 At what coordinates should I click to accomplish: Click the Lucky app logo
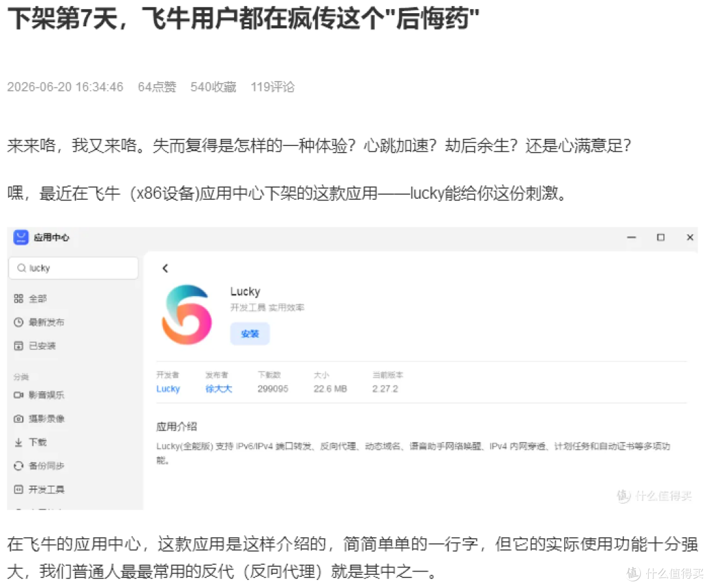pos(187,314)
